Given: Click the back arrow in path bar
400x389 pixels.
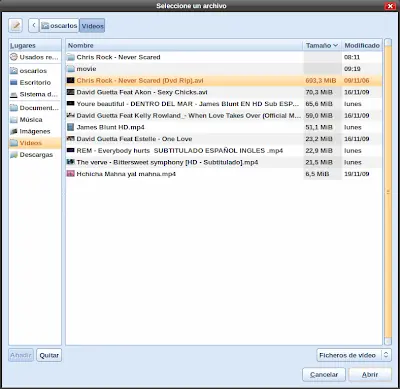Looking at the screenshot, I should pyautogui.click(x=34, y=25).
